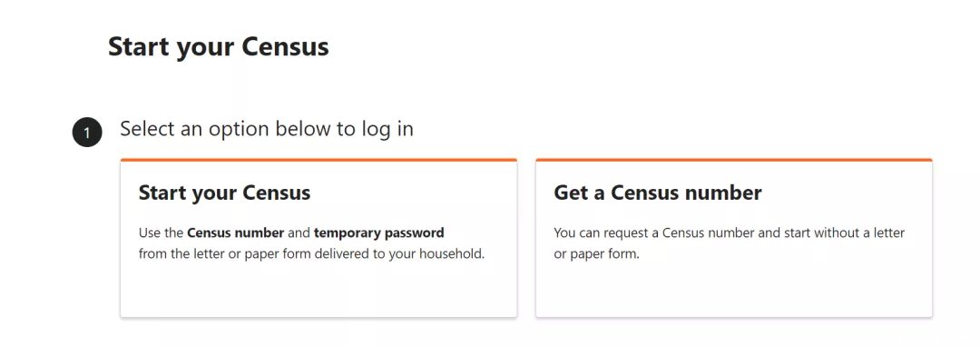Click the 'Select an option below to log in' text

tap(267, 129)
